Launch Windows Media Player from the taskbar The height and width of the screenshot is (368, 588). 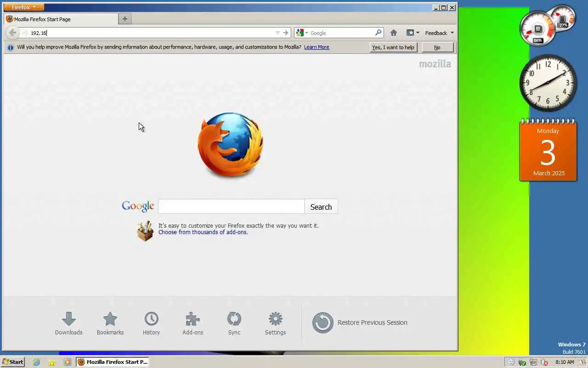point(68,362)
